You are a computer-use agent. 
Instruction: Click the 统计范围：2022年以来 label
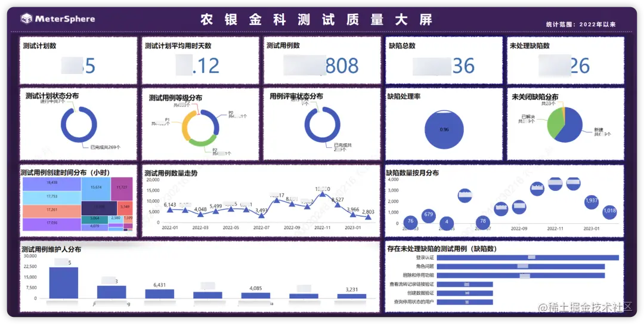coord(581,24)
